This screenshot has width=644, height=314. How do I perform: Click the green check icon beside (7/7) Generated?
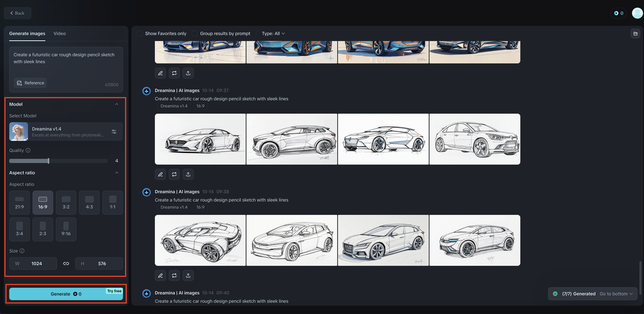tap(555, 293)
